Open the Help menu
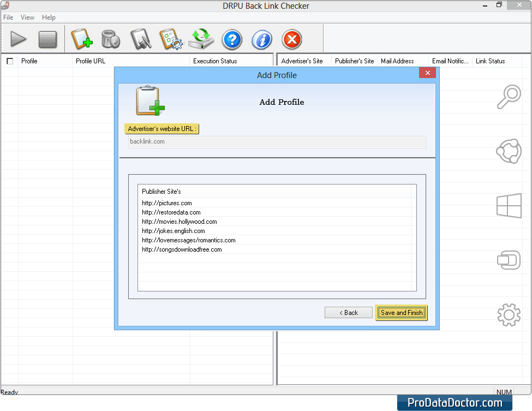 coord(49,17)
